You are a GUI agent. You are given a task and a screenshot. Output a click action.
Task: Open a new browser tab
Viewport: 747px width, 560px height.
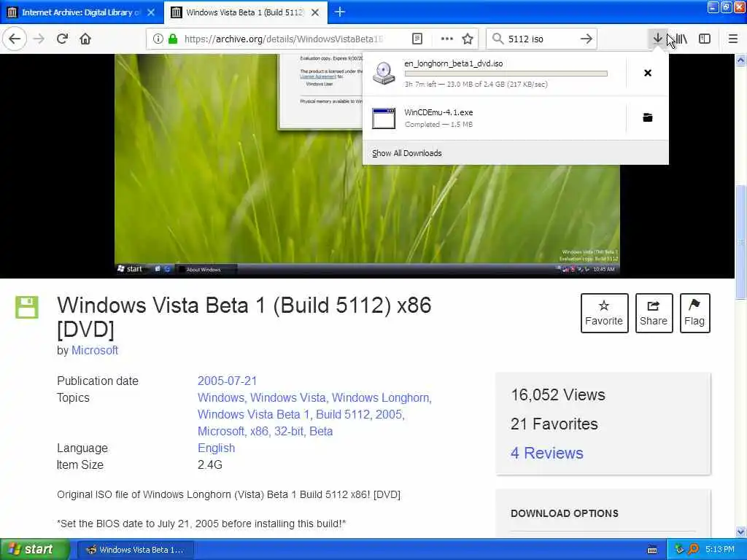tap(340, 12)
